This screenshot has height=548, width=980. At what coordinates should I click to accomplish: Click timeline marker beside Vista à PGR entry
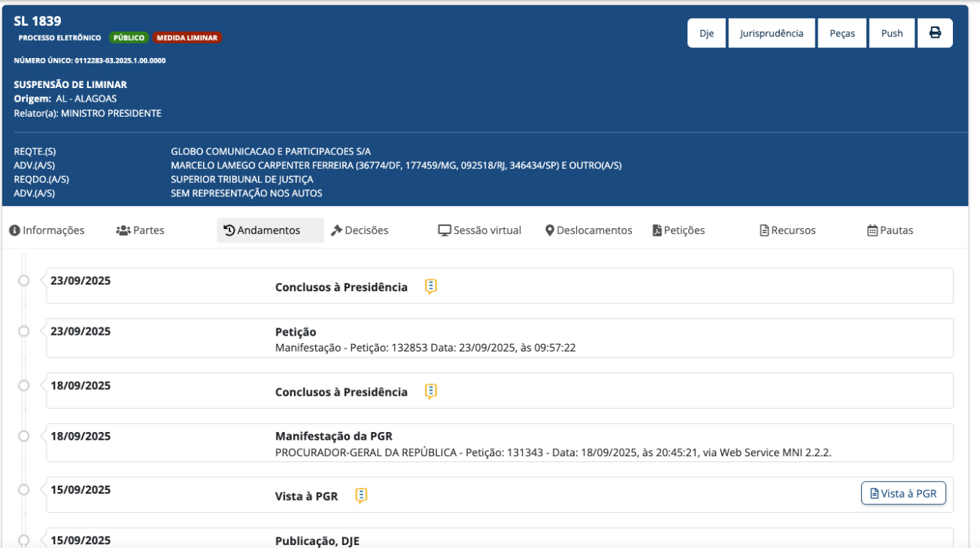tap(24, 489)
